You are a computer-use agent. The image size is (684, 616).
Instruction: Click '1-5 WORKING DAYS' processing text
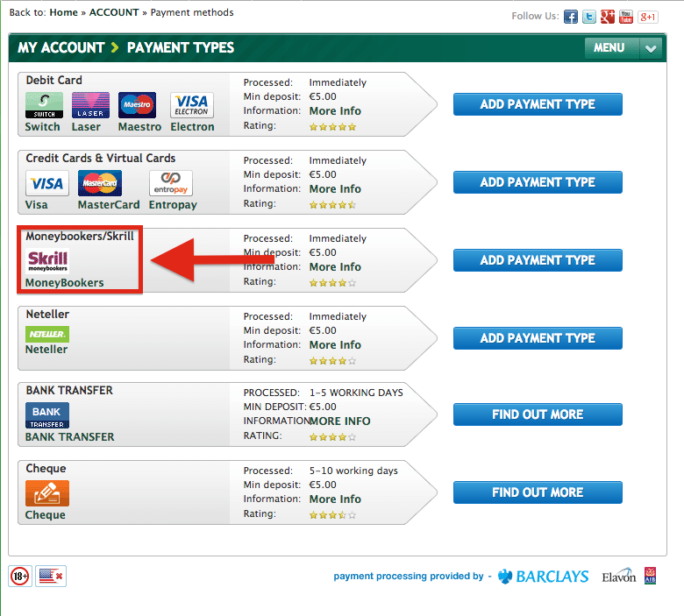point(356,393)
